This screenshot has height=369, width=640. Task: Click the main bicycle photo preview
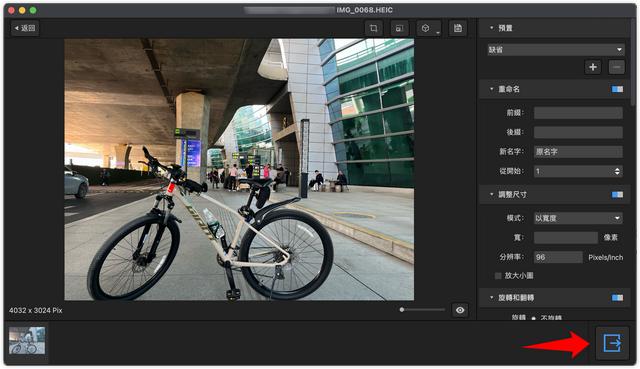[x=239, y=169]
